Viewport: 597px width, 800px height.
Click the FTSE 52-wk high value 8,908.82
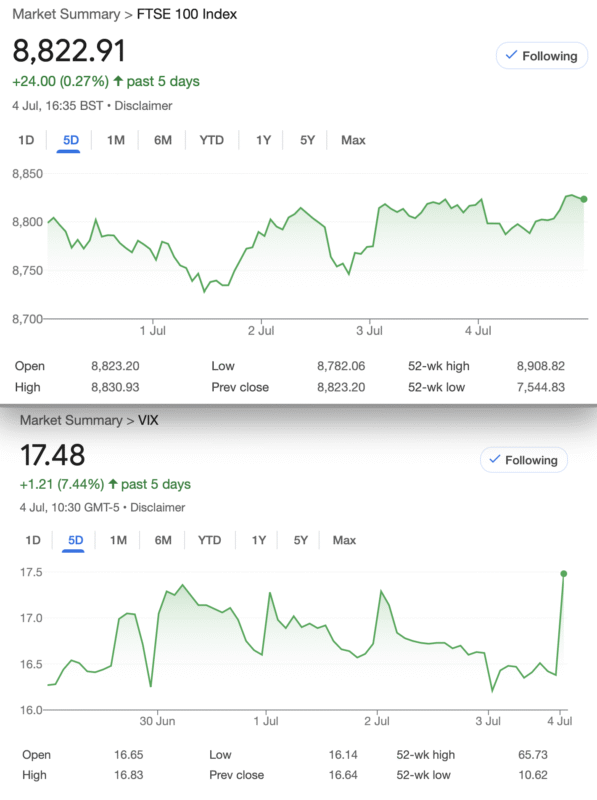[541, 366]
